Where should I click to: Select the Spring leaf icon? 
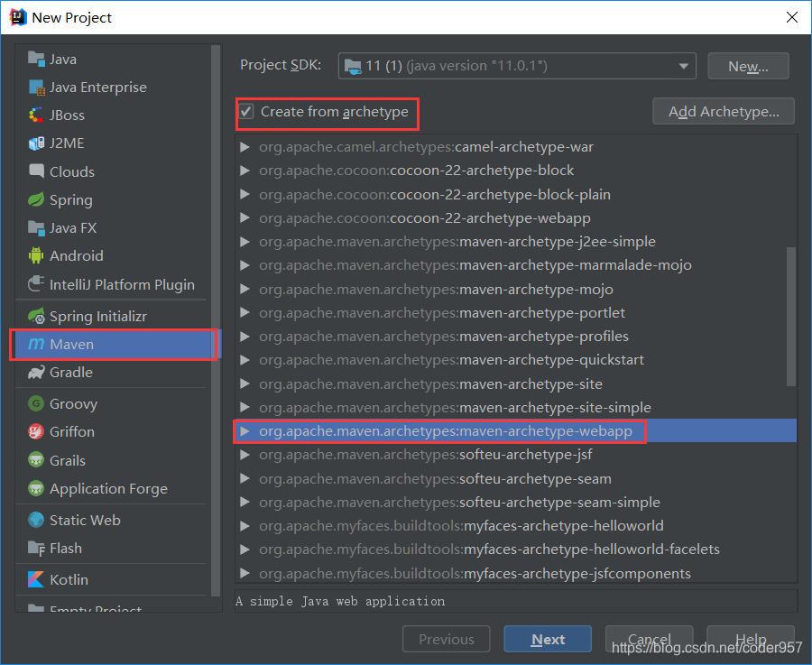pyautogui.click(x=36, y=200)
